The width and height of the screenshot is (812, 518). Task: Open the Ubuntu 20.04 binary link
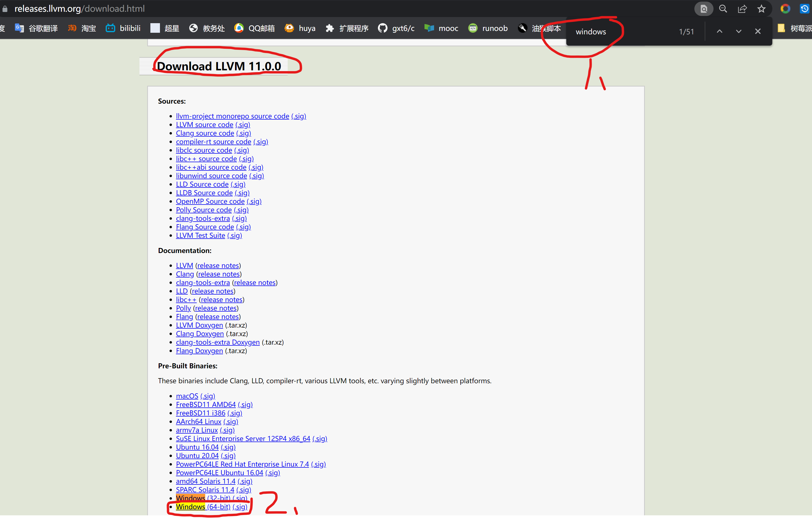197,456
